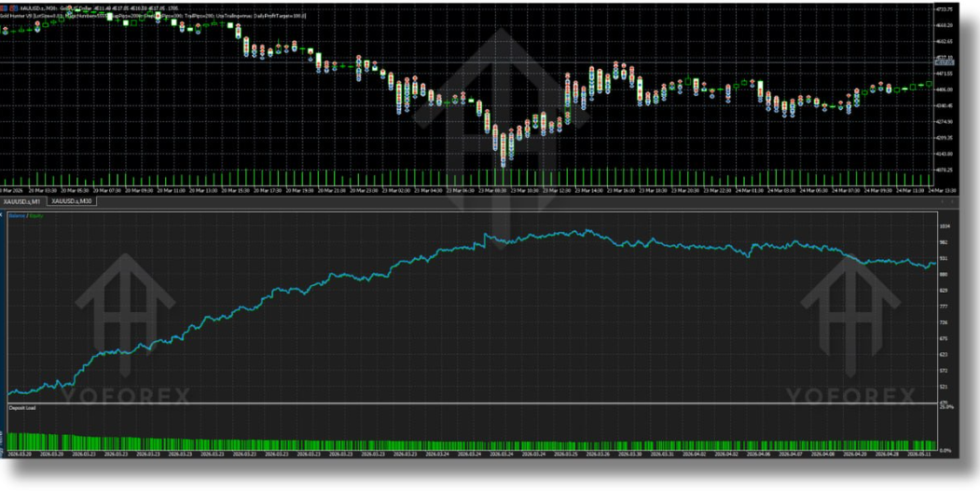This screenshot has height=491, width=980.
Task: Click the Deposit Load label
Action: click(x=22, y=408)
